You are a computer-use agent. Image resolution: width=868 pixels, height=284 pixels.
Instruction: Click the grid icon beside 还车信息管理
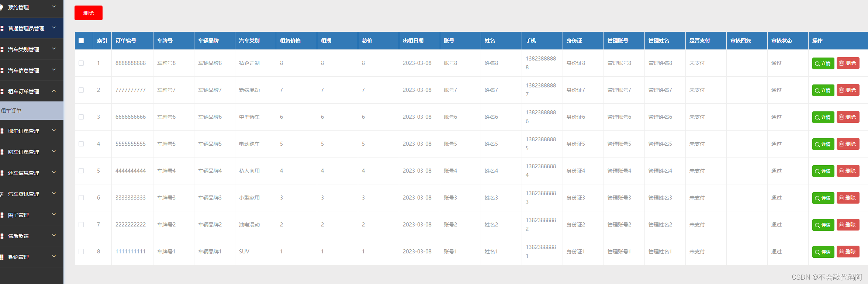(x=2, y=173)
